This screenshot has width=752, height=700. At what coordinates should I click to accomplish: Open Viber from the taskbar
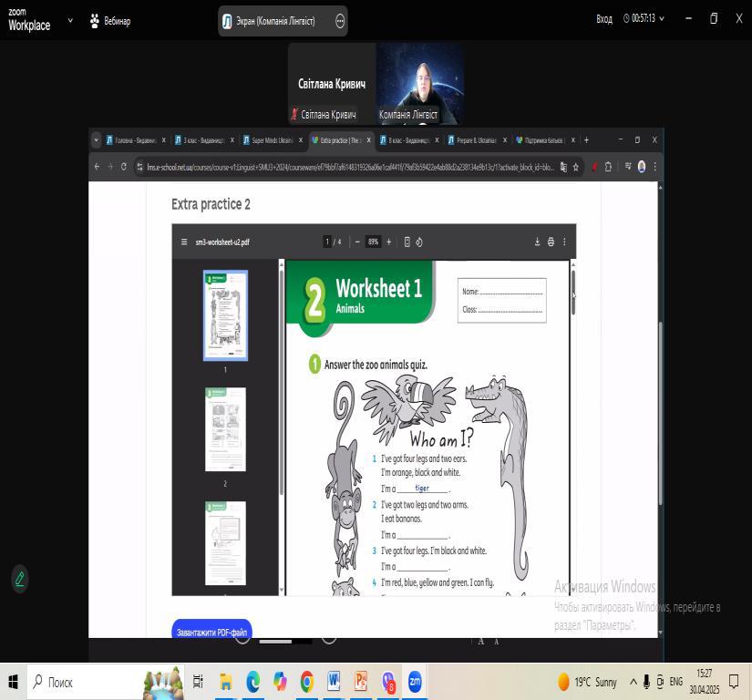tap(388, 682)
